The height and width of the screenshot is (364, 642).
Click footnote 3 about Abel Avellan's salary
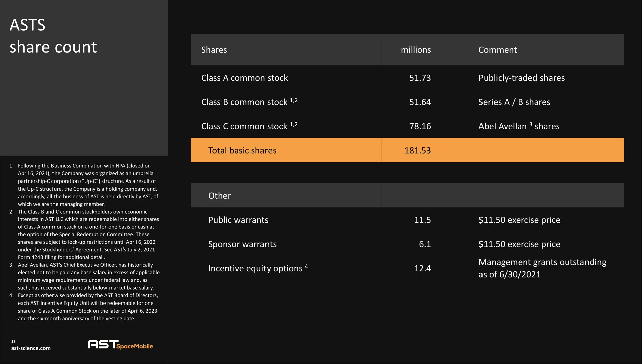click(x=84, y=276)
